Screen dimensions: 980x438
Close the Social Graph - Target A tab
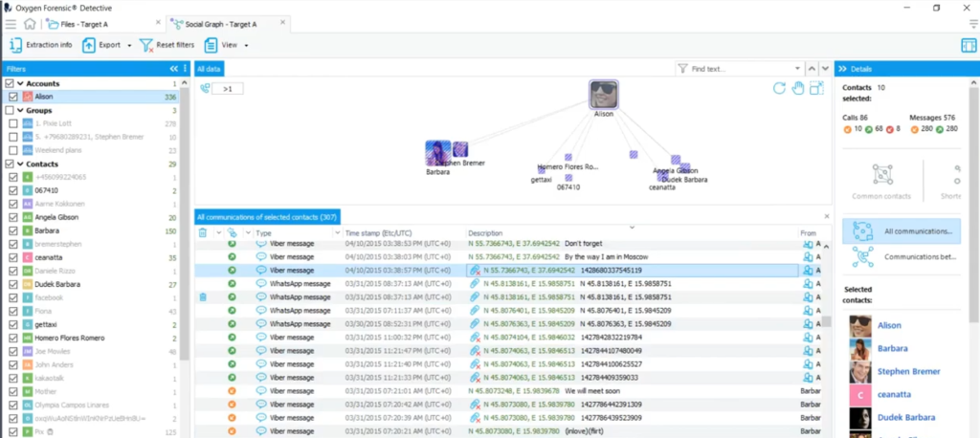point(282,23)
